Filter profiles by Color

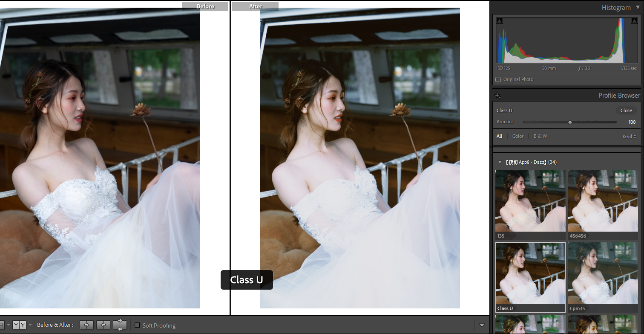[517, 136]
